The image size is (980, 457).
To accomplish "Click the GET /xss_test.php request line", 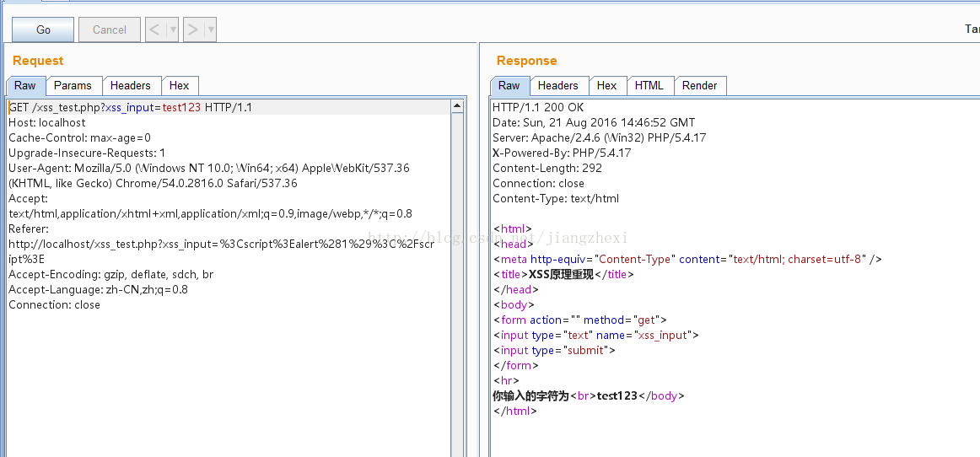I will [x=130, y=108].
